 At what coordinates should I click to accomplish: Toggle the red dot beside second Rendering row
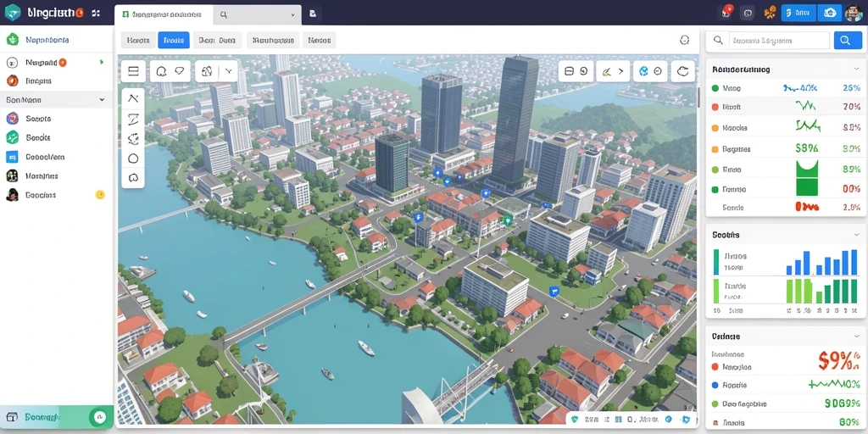[x=715, y=107]
